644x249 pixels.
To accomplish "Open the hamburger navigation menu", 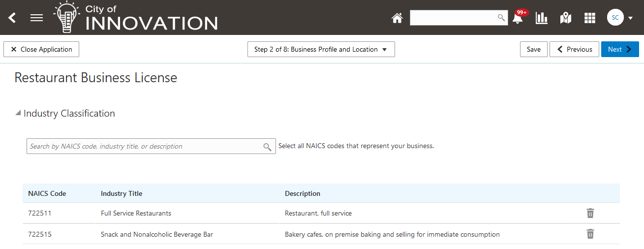I will (x=37, y=18).
